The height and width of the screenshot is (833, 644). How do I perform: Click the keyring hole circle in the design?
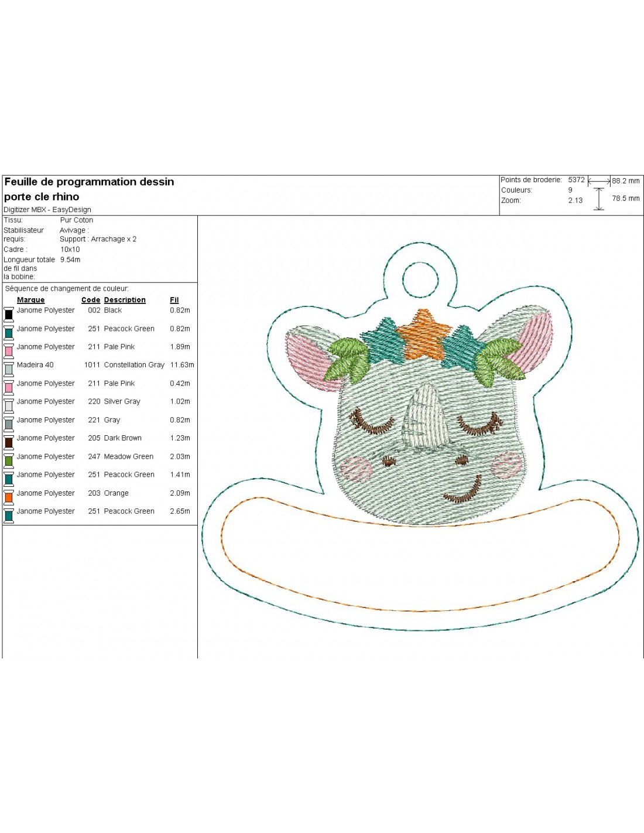click(x=420, y=279)
